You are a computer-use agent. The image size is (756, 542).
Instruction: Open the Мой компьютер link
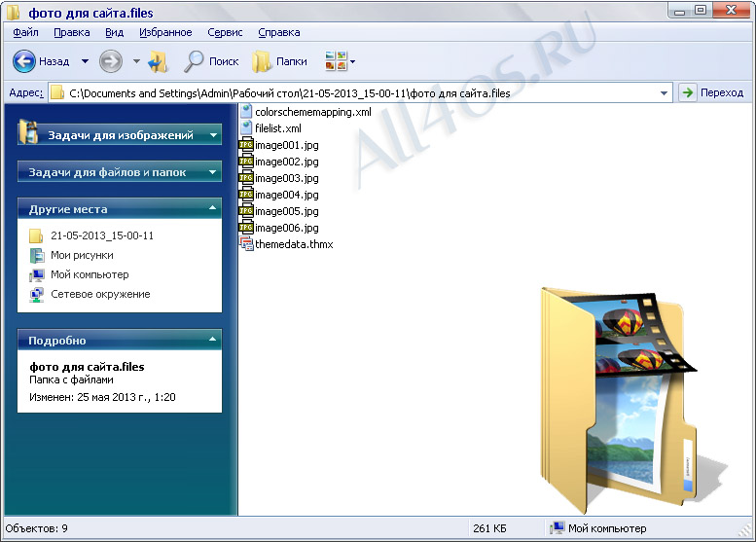pyautogui.click(x=90, y=274)
